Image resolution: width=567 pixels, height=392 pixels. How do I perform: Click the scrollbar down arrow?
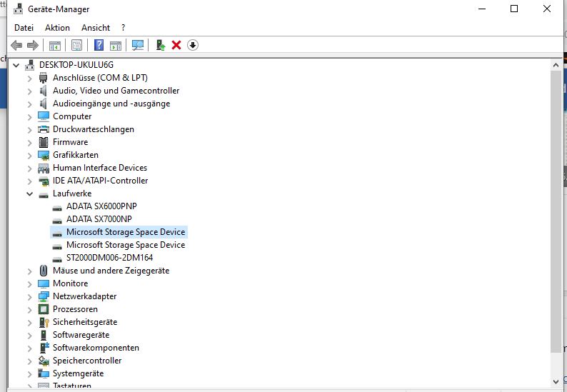(x=556, y=382)
